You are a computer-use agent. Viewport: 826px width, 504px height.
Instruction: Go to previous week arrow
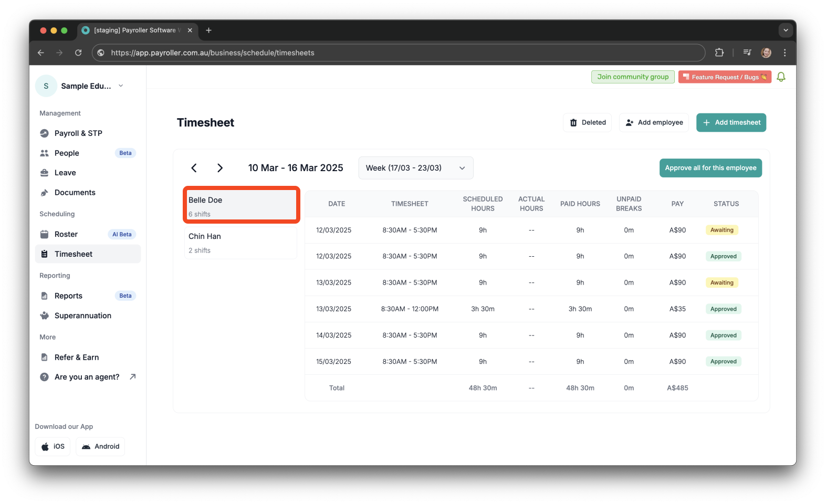tap(194, 168)
